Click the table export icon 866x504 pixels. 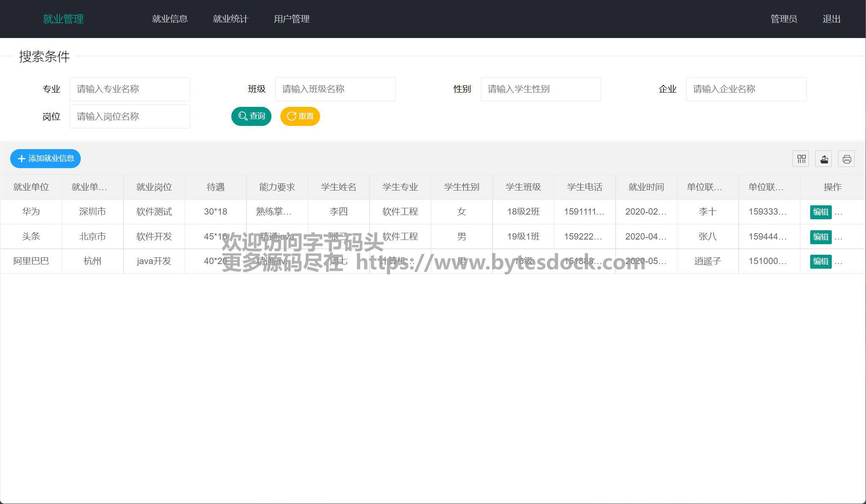pos(823,159)
